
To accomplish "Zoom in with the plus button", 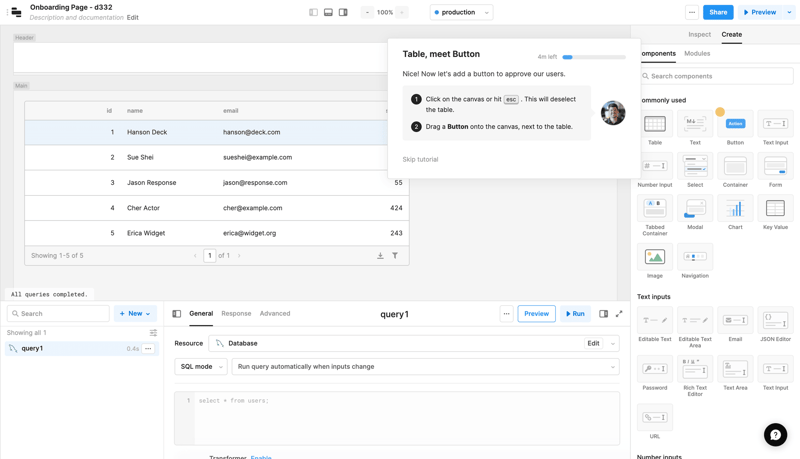I will pos(402,12).
